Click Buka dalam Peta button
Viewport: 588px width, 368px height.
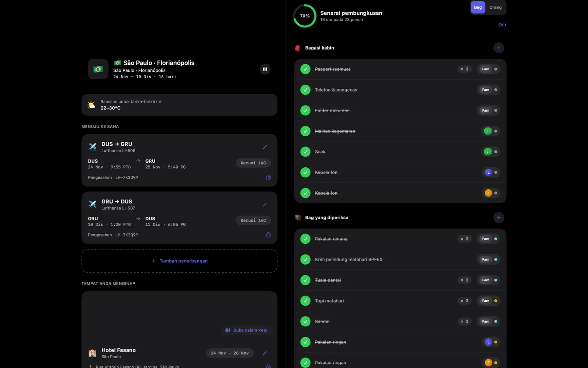[247, 330]
